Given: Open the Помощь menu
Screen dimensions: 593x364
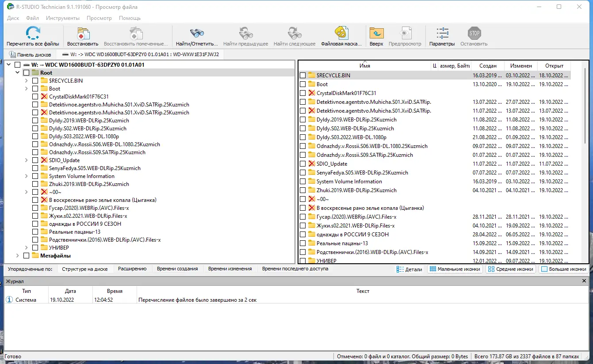Looking at the screenshot, I should pyautogui.click(x=130, y=18).
